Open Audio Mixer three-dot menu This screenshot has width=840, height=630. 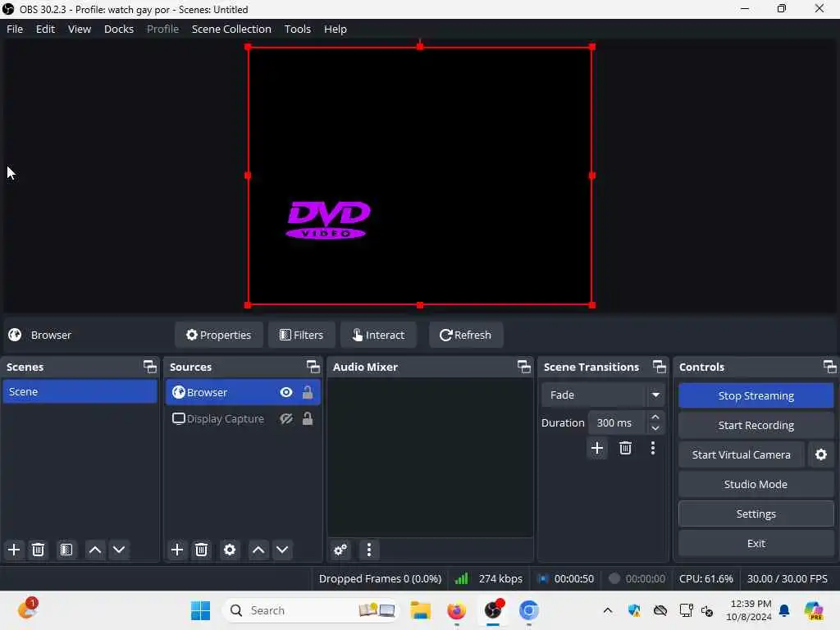pyautogui.click(x=368, y=550)
